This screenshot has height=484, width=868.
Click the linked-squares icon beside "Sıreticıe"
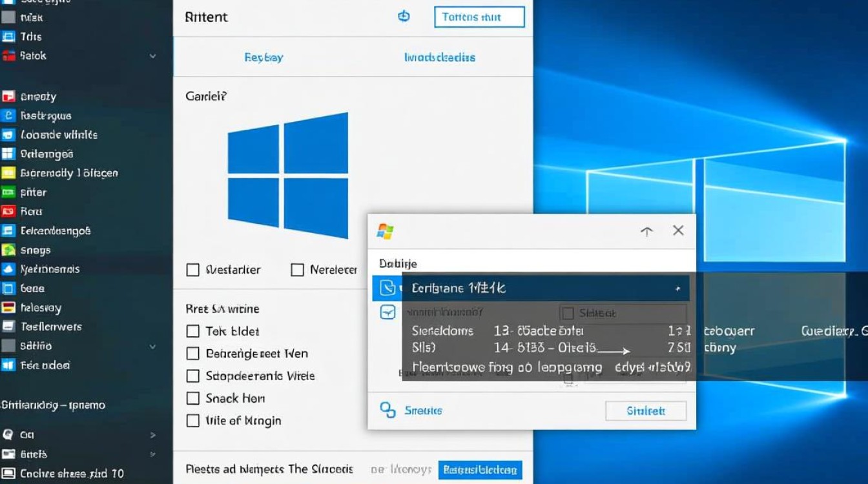[387, 410]
